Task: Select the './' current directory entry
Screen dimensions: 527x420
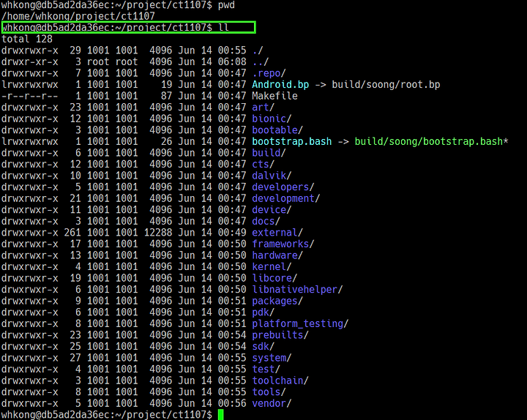Action: [258, 50]
